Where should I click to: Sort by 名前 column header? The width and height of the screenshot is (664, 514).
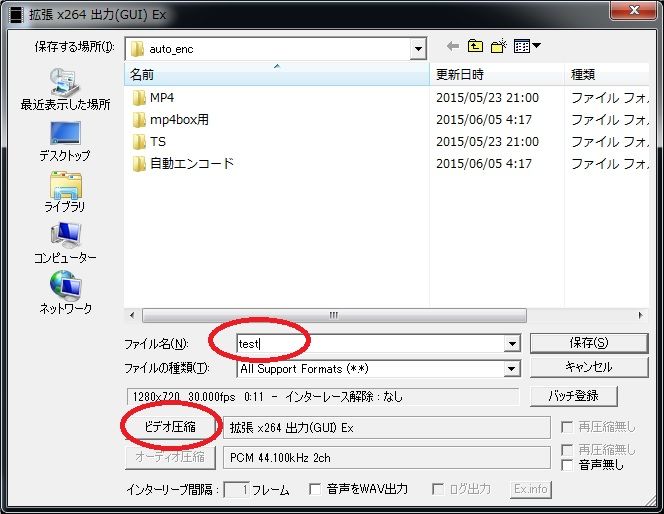[x=277, y=75]
